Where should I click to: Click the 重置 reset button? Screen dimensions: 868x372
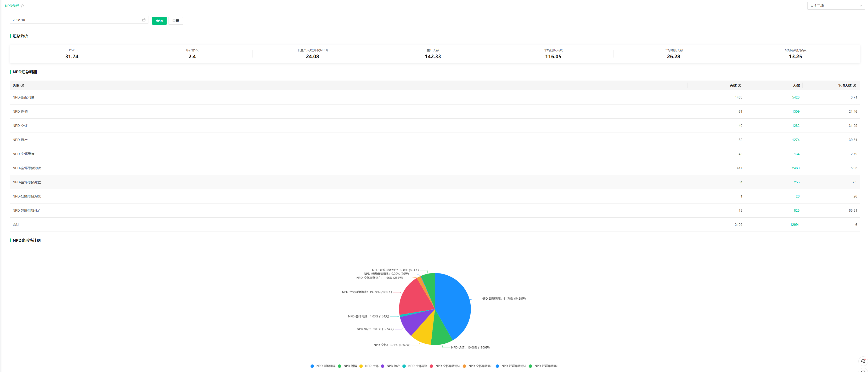(175, 21)
